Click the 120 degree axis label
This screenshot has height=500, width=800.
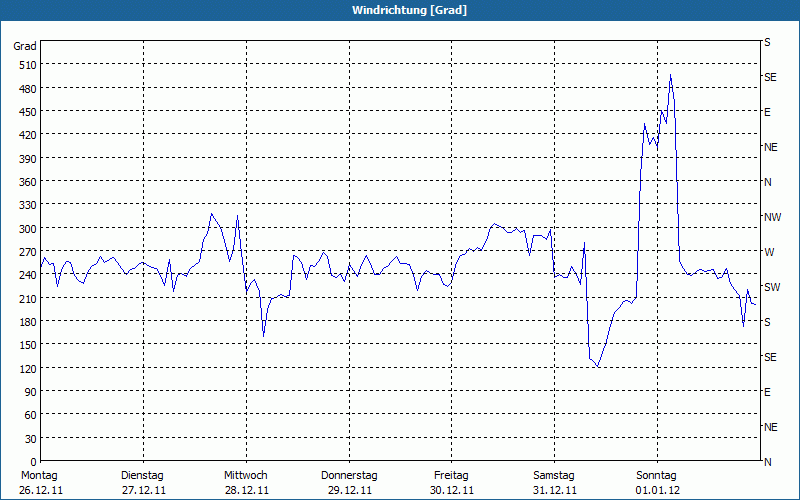28,368
